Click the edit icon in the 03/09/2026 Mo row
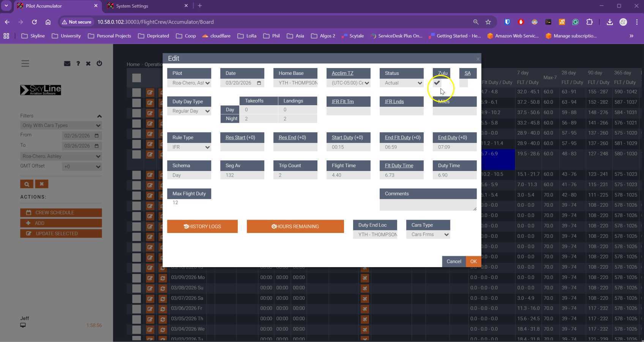Image resolution: width=644 pixels, height=342 pixels. click(x=150, y=278)
